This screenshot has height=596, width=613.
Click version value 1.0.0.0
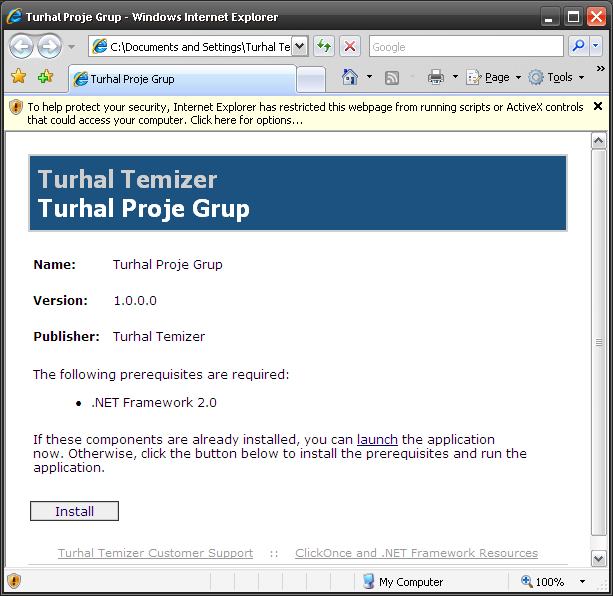135,301
